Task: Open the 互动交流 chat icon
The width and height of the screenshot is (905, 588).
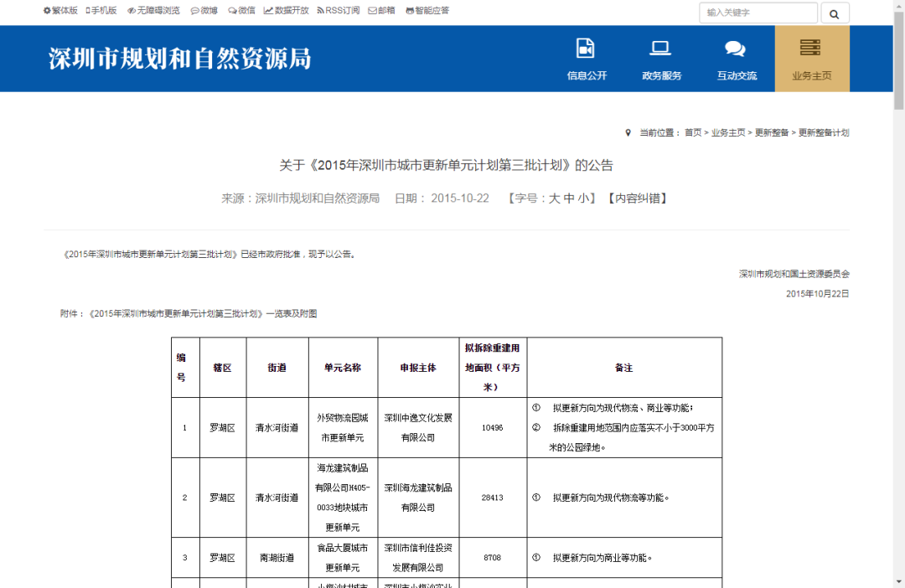Action: point(736,49)
